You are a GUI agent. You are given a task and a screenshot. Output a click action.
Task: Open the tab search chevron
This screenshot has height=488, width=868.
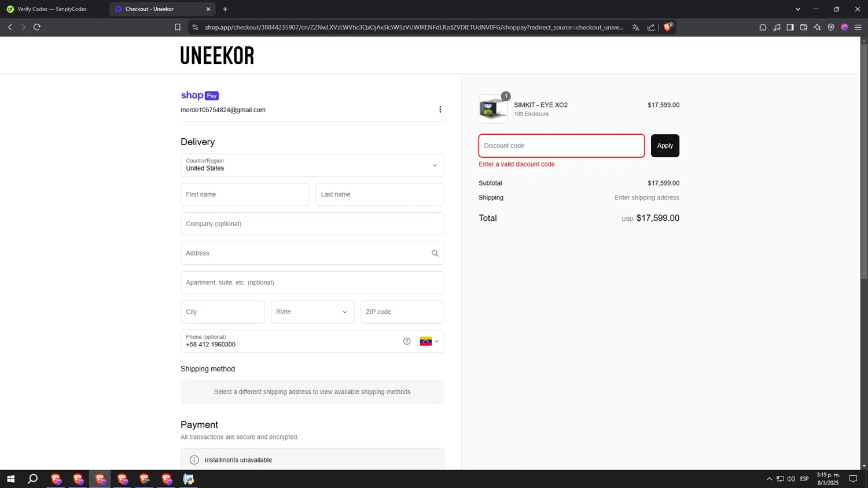797,9
